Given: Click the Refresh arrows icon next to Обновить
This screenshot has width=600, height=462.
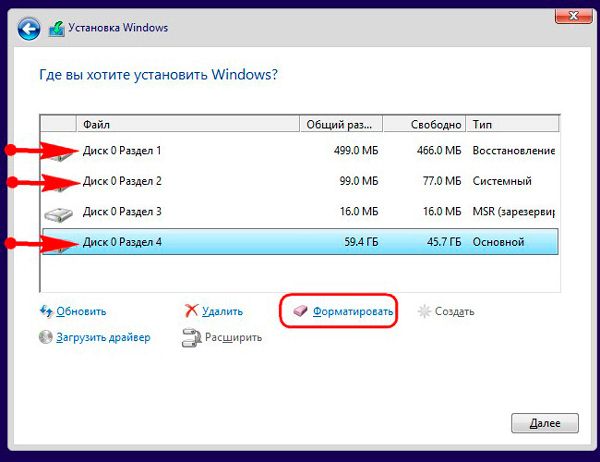Looking at the screenshot, I should (x=46, y=311).
